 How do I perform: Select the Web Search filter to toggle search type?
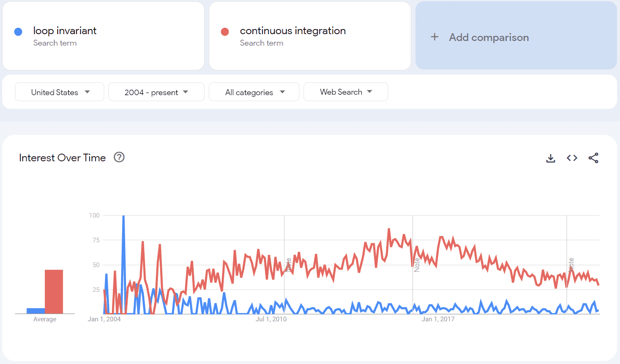tap(346, 92)
